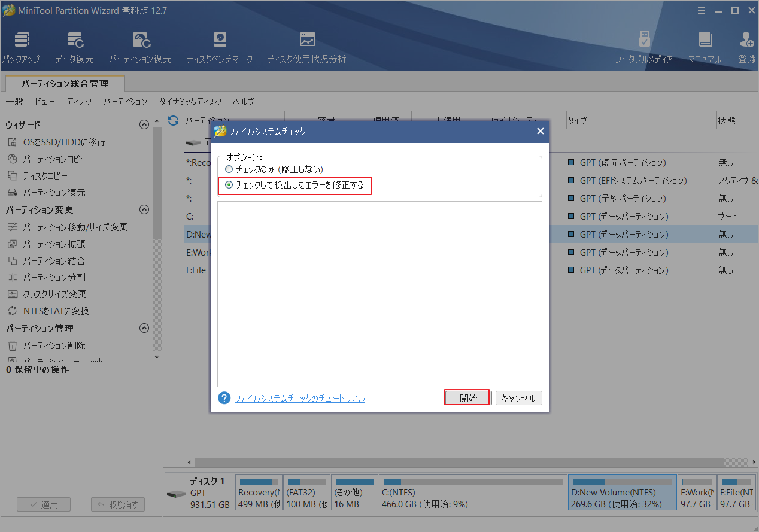
Task: Open the ファイルシステムチェックのチュートリアル link
Action: 299,398
